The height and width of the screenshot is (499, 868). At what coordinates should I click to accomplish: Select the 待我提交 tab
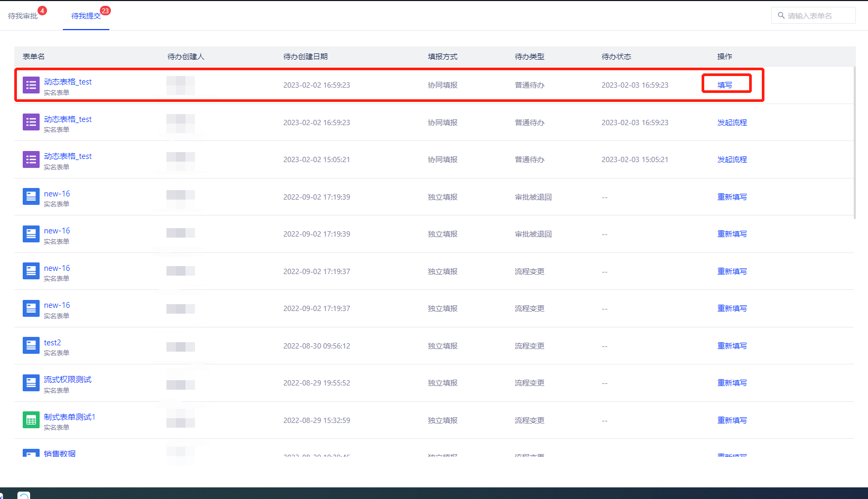pos(86,16)
